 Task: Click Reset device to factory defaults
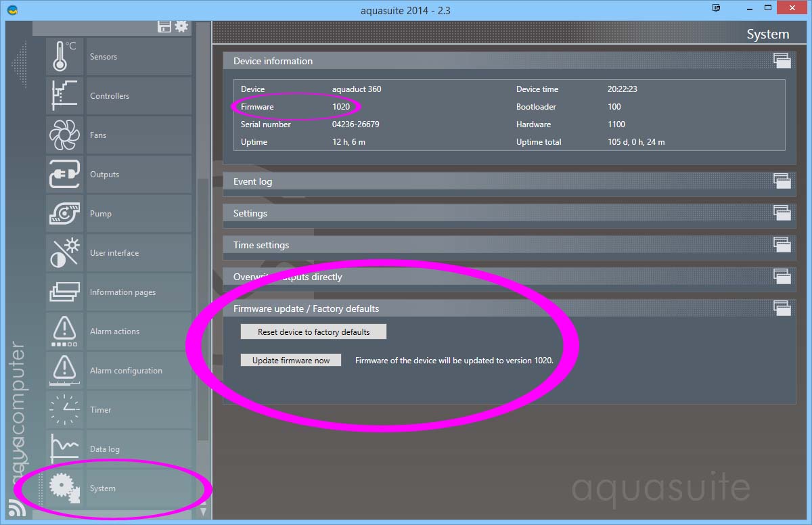pyautogui.click(x=313, y=332)
